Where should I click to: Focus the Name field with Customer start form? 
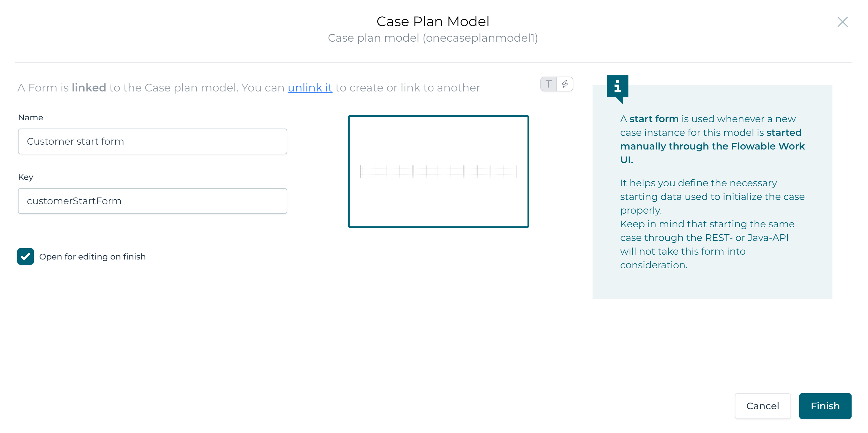pyautogui.click(x=152, y=141)
